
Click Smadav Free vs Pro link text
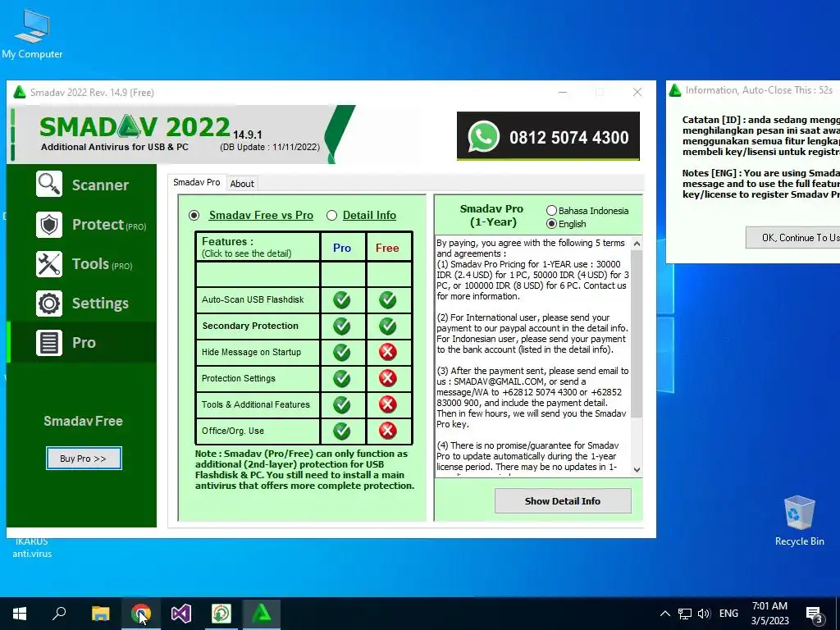pos(261,216)
